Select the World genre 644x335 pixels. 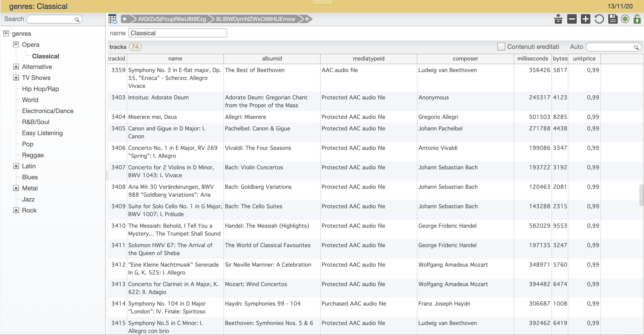coord(30,100)
